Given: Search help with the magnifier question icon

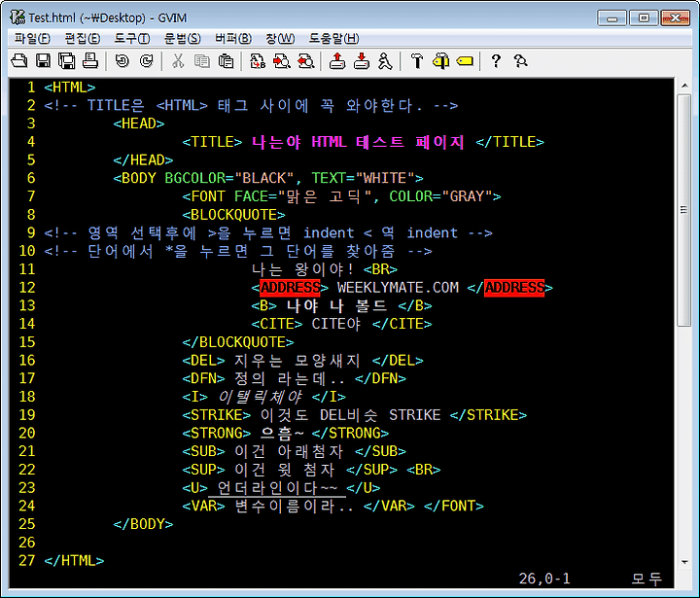Looking at the screenshot, I should 520,60.
